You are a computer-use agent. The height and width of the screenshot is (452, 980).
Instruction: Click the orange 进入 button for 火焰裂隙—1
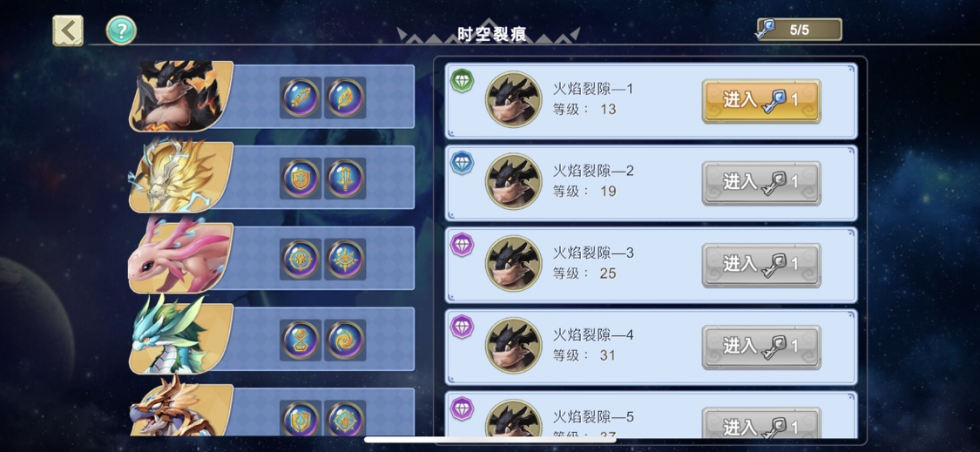pos(761,101)
